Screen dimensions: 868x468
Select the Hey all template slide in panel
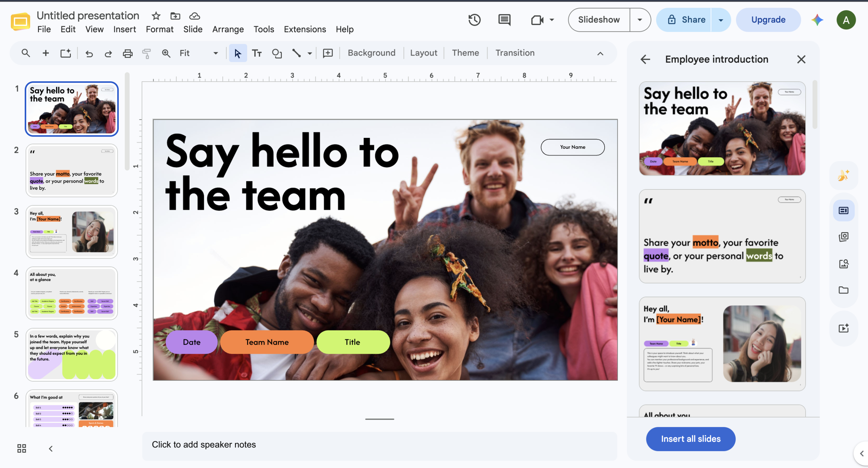tap(722, 344)
